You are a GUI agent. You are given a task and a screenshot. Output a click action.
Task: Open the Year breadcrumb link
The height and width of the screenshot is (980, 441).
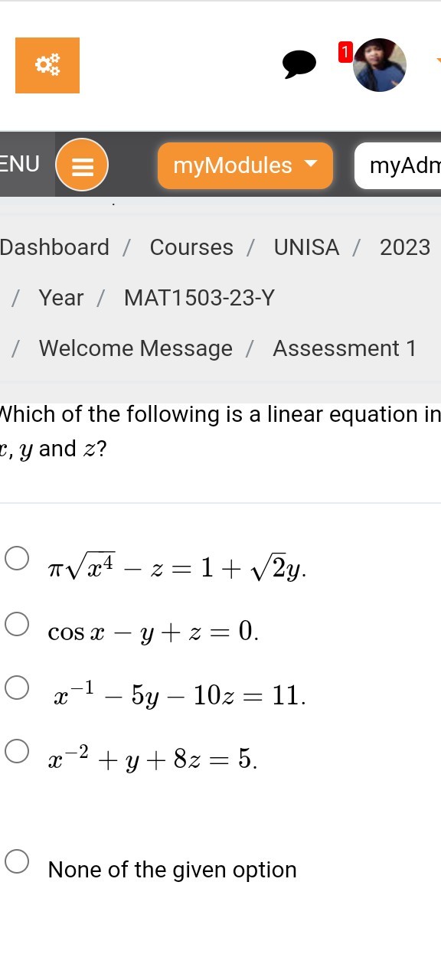pyautogui.click(x=61, y=298)
